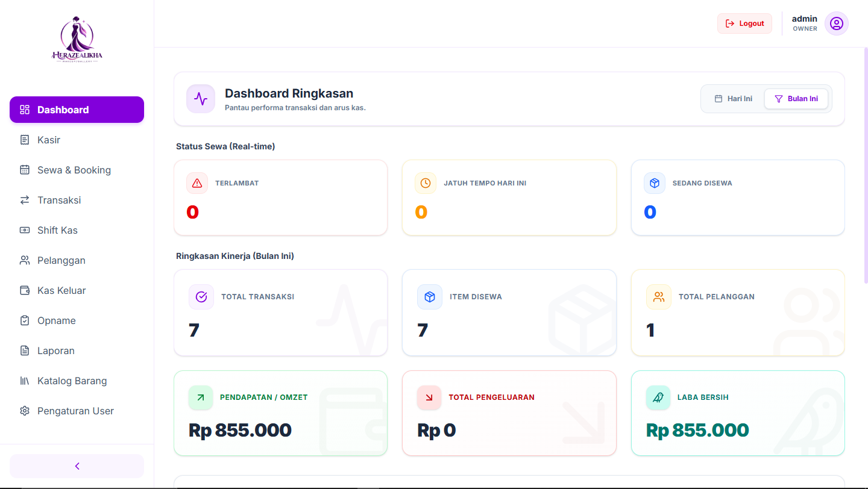Click the Herazealikha logo
This screenshot has width=868, height=489.
pos(77,40)
